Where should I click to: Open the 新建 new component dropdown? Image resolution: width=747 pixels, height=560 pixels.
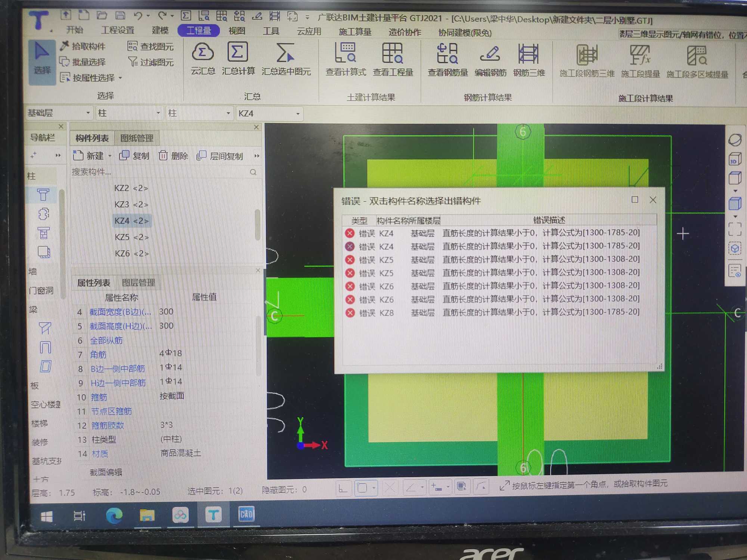[x=110, y=156]
